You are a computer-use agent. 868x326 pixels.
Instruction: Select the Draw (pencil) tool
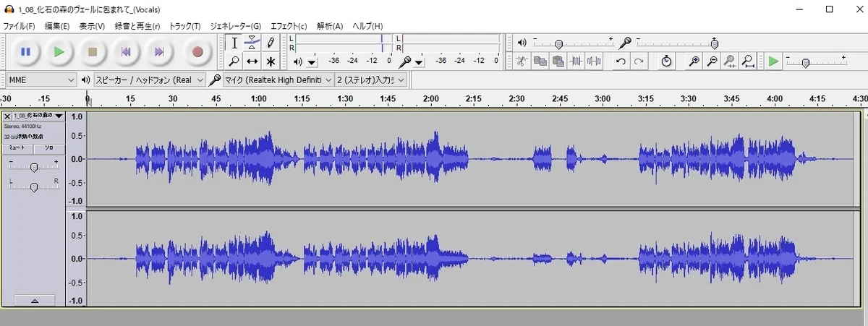click(270, 43)
